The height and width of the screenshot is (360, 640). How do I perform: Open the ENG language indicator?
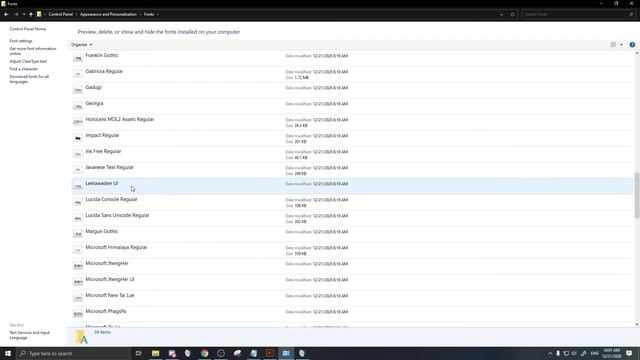(594, 353)
